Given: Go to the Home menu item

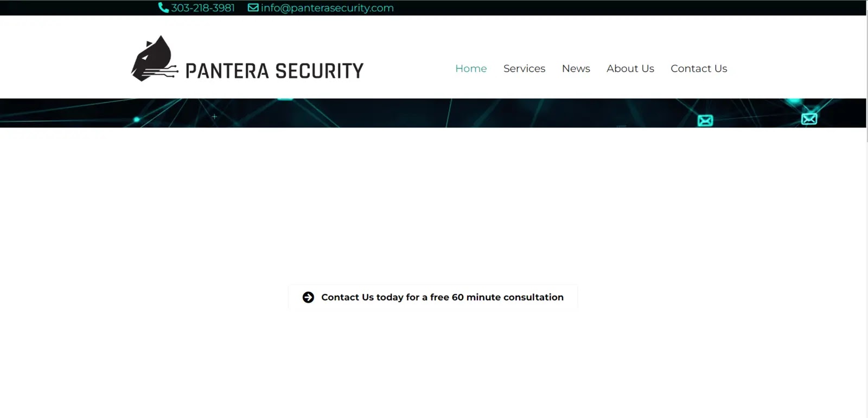Looking at the screenshot, I should 471,68.
